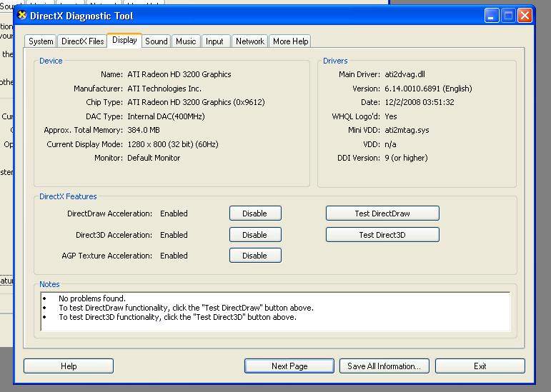Viewport: 551px width, 392px height.
Task: Disable AGP Texture Acceleration
Action: (x=254, y=256)
